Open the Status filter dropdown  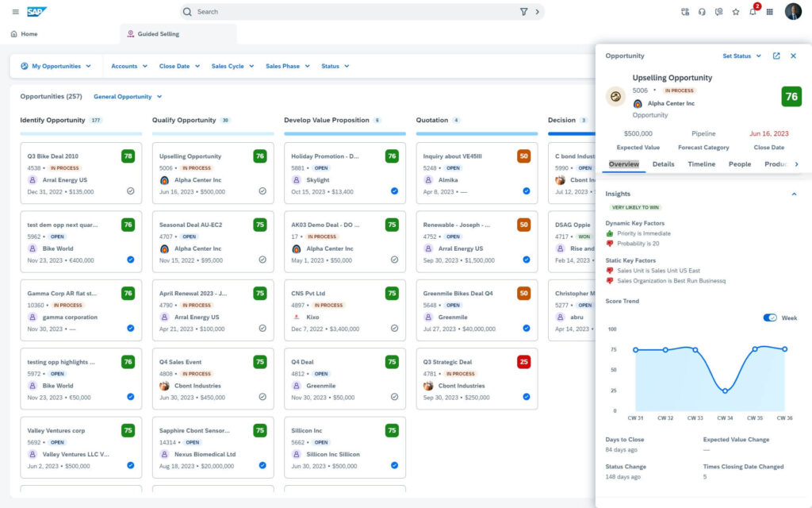[335, 67]
